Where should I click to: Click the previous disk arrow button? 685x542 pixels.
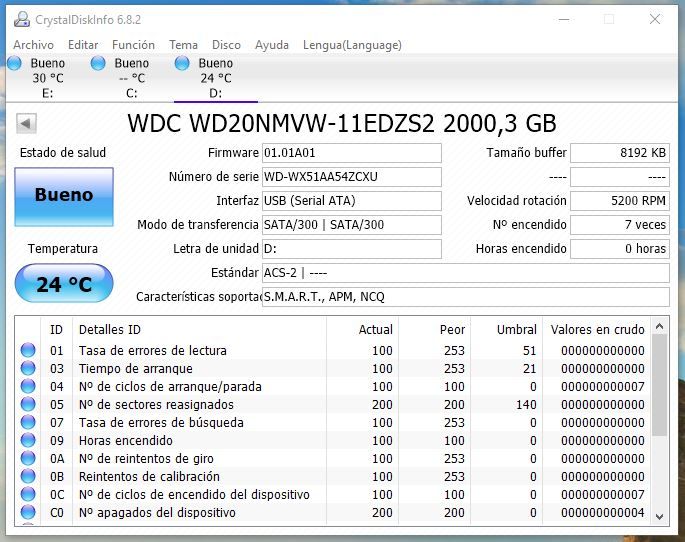tap(27, 124)
